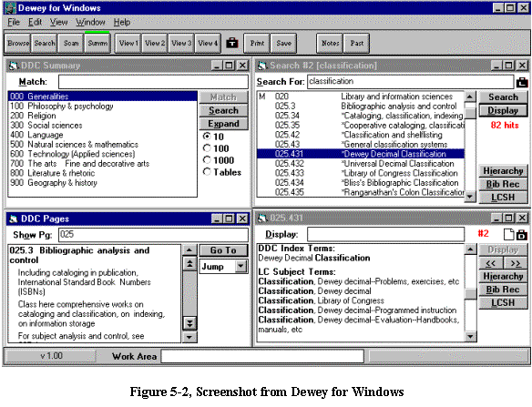Screen dimensions: 532x407
Task: Open the Notes toolbar button
Action: tap(330, 44)
